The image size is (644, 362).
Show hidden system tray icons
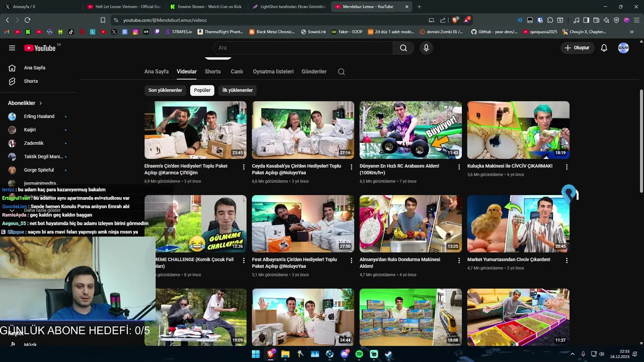[x=572, y=354]
